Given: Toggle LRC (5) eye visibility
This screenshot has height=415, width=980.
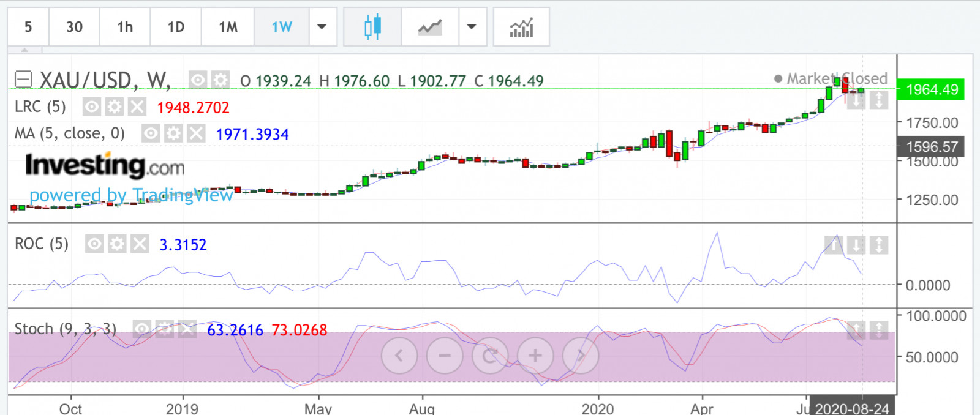Looking at the screenshot, I should click(x=91, y=107).
